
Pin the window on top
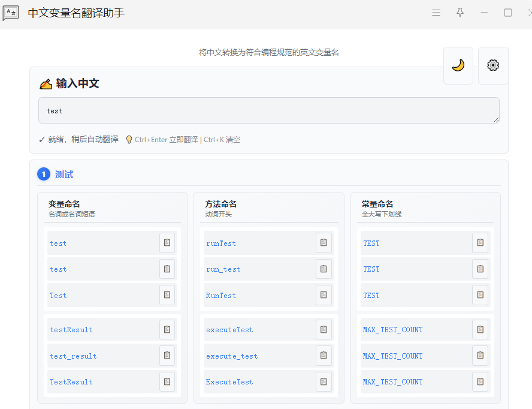coord(460,13)
